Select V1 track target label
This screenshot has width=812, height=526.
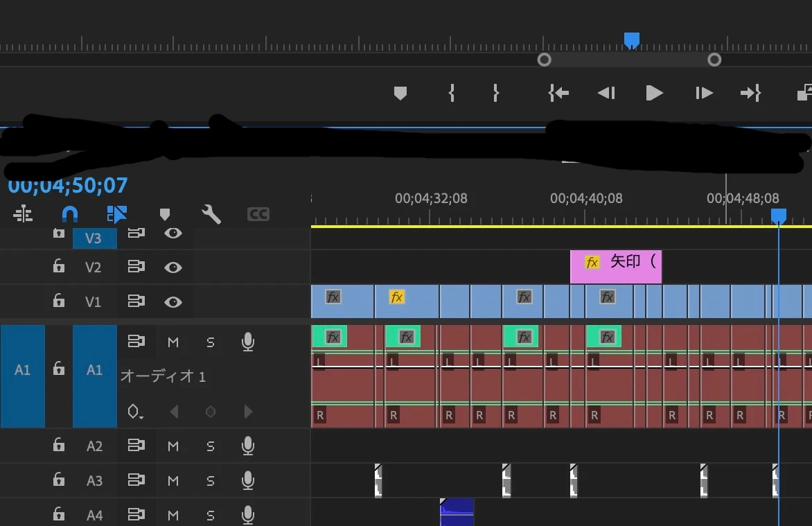coord(93,301)
